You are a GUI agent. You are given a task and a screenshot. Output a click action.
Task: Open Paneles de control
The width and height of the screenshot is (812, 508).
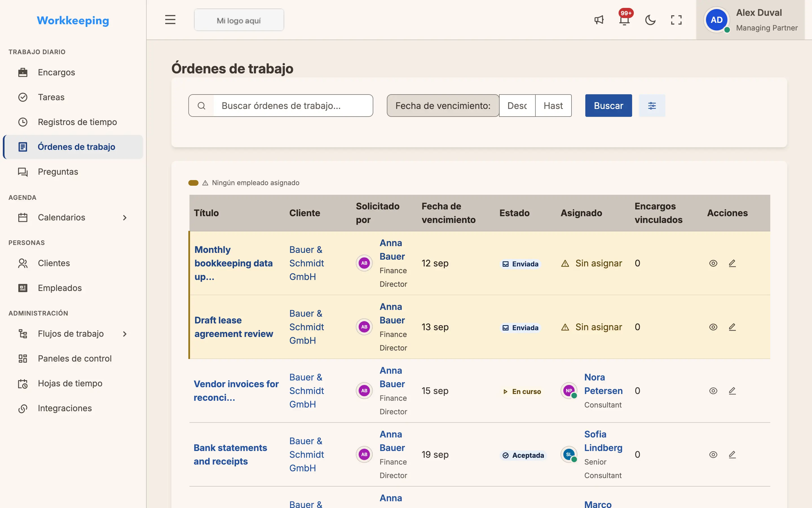(x=73, y=358)
